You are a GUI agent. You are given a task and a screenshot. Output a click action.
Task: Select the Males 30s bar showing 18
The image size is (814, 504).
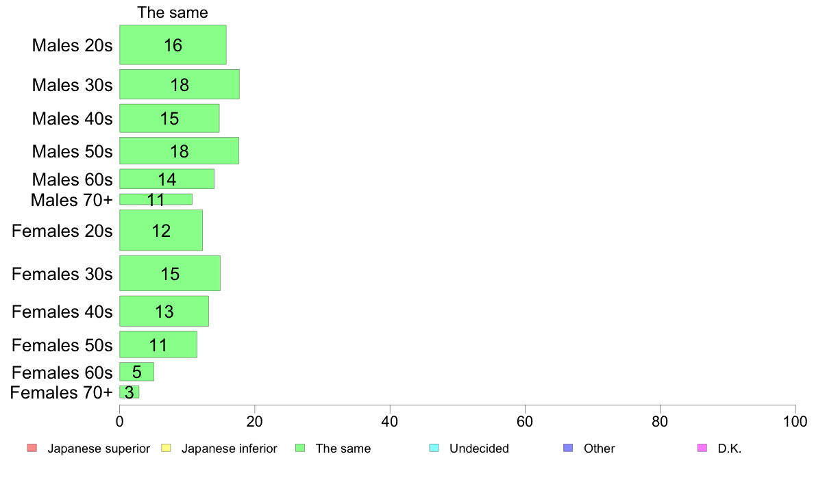pyautogui.click(x=180, y=84)
